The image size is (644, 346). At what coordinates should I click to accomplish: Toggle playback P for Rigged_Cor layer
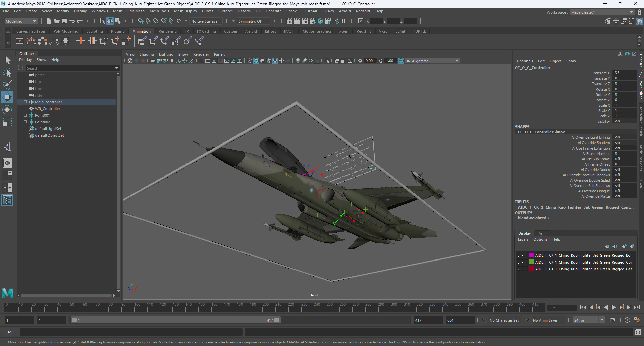pos(522,262)
